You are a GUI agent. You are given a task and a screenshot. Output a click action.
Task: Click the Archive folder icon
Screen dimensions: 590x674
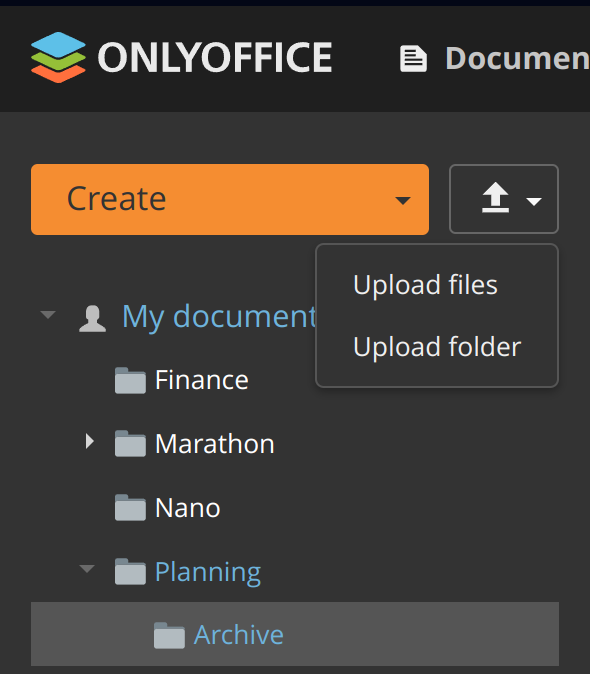(x=169, y=635)
